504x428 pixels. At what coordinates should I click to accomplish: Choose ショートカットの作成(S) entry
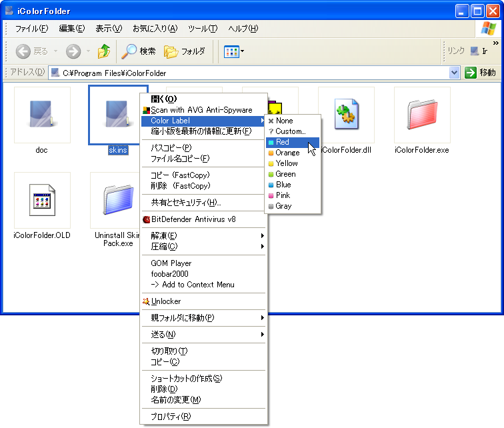(203, 379)
